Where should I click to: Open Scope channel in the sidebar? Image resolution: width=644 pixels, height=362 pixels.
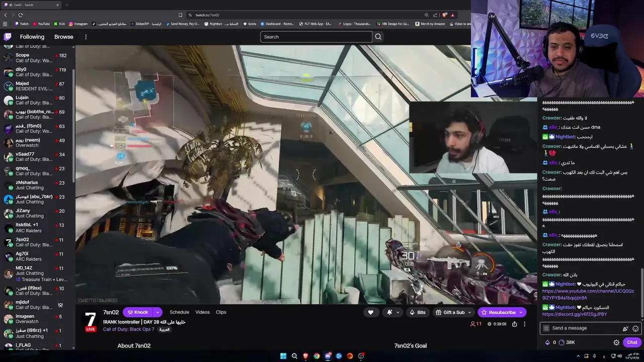click(x=38, y=58)
